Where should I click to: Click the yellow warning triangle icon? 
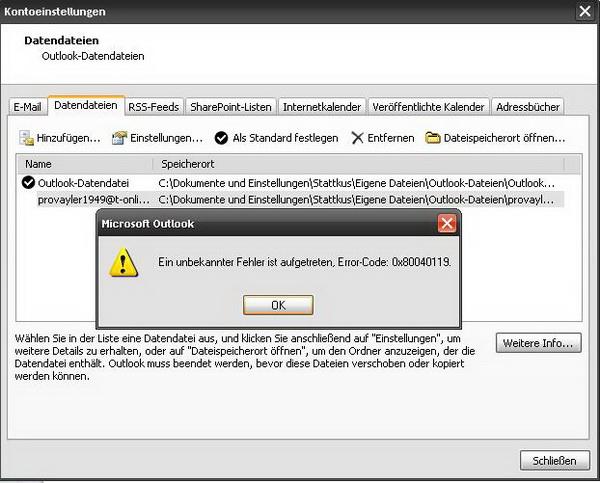tap(123, 262)
